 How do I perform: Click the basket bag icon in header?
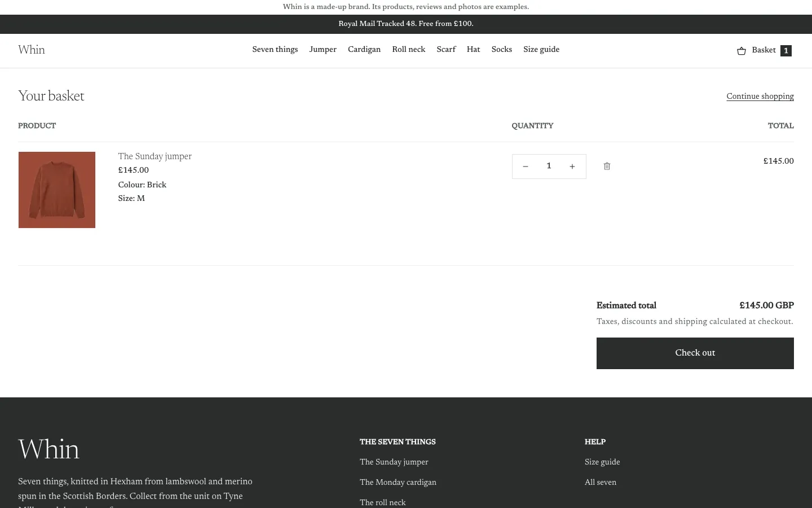coord(742,51)
